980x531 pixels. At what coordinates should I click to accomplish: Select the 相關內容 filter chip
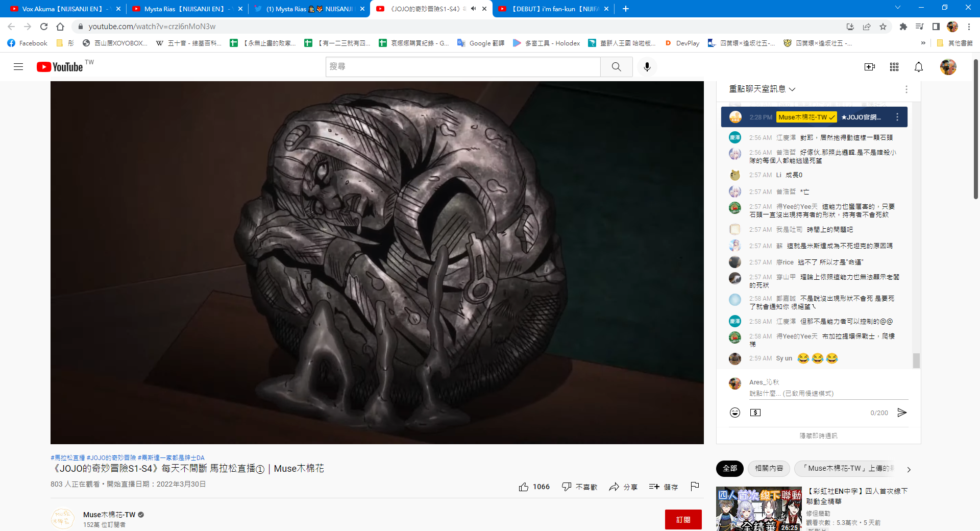[769, 468]
